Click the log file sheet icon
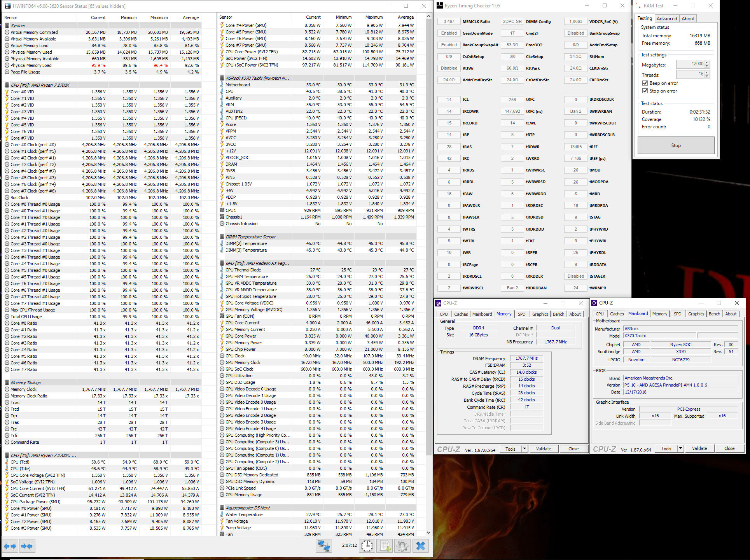The image size is (750, 560). point(385,546)
